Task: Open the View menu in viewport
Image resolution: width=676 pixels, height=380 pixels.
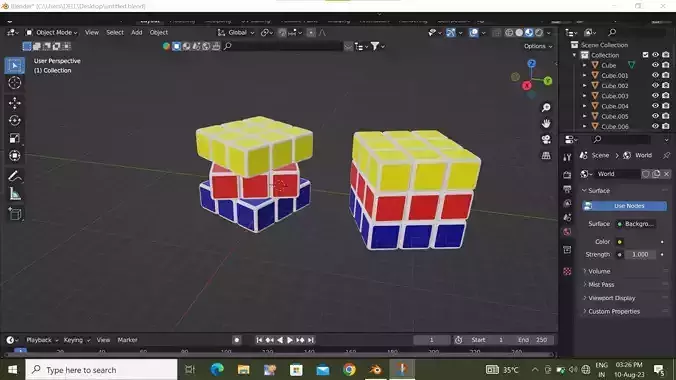Action: 91,32
